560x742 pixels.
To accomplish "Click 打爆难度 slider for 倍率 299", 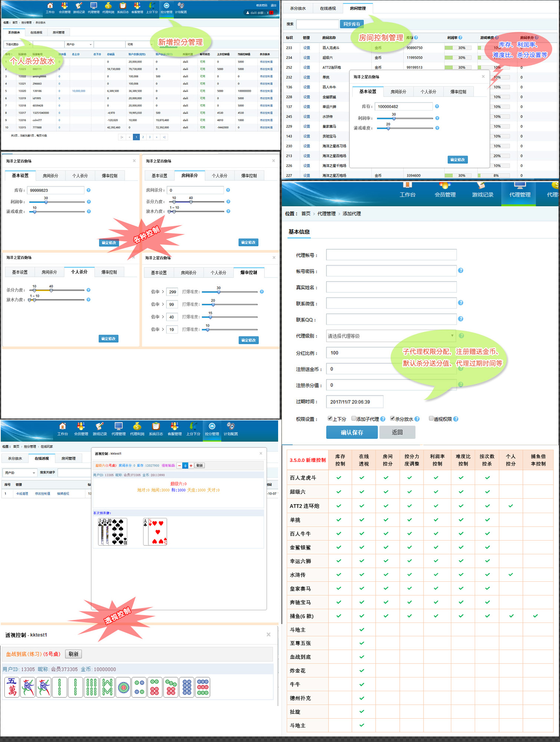I will (230, 292).
